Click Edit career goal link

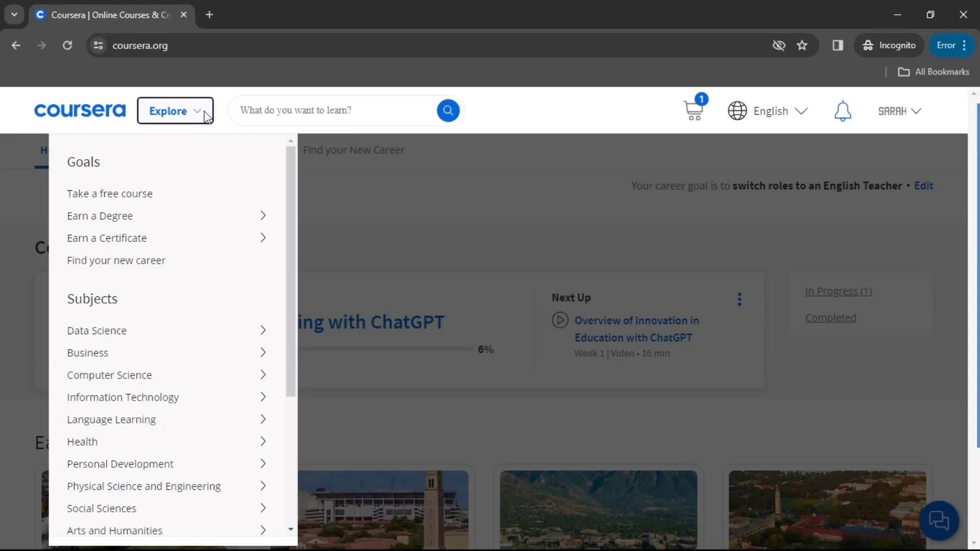click(923, 186)
